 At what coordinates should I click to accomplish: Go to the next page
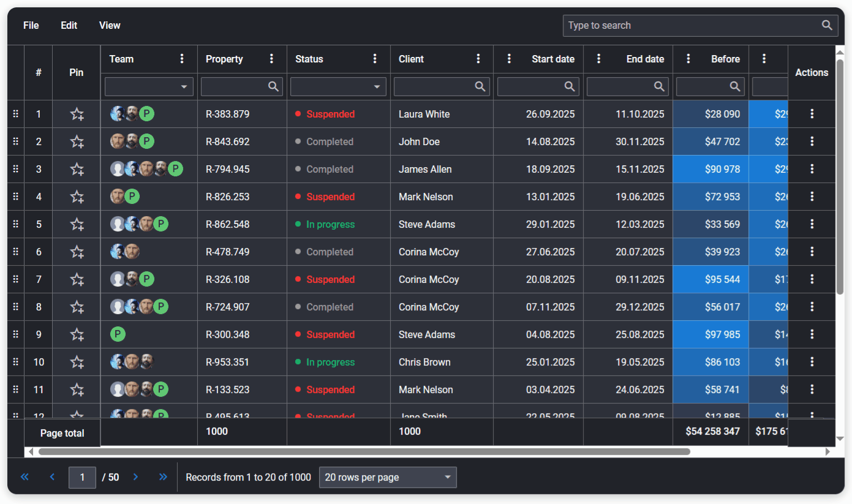click(x=136, y=477)
